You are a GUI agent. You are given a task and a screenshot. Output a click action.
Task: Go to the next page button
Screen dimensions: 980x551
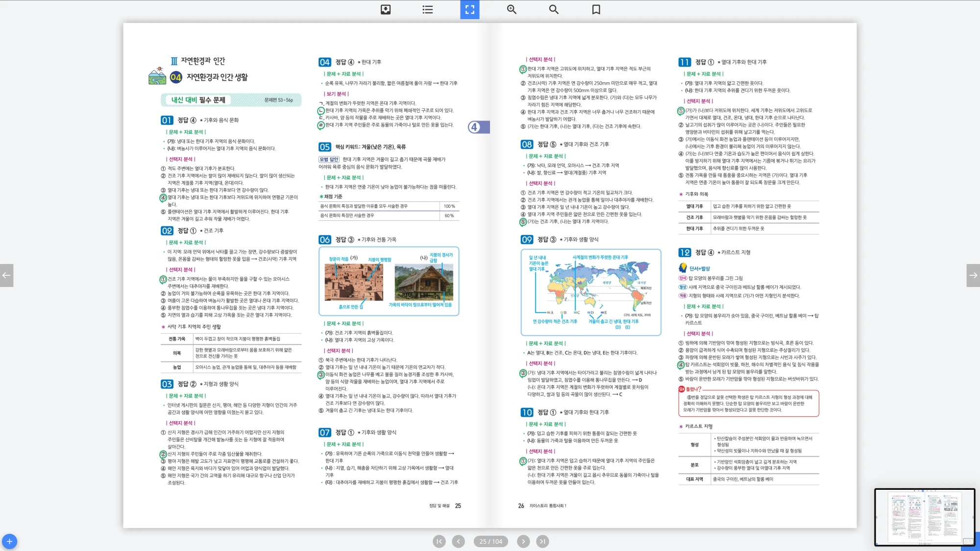523,541
